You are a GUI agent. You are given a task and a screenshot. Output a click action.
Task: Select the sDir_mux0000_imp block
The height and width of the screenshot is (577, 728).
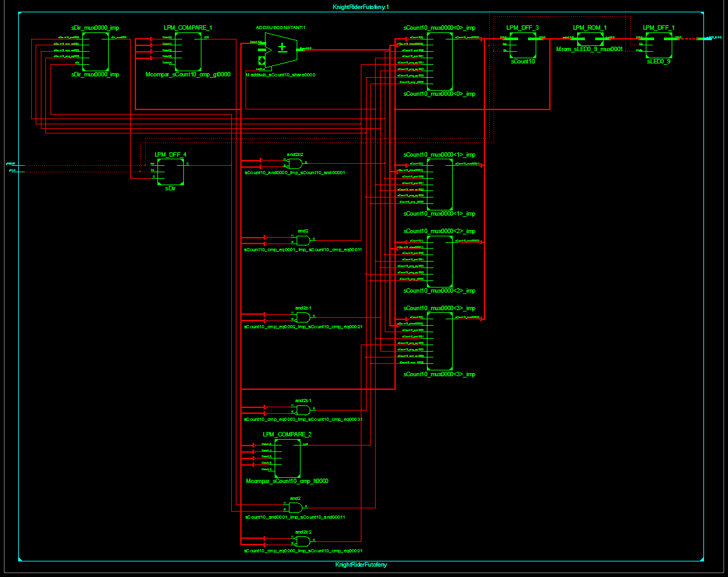95,52
